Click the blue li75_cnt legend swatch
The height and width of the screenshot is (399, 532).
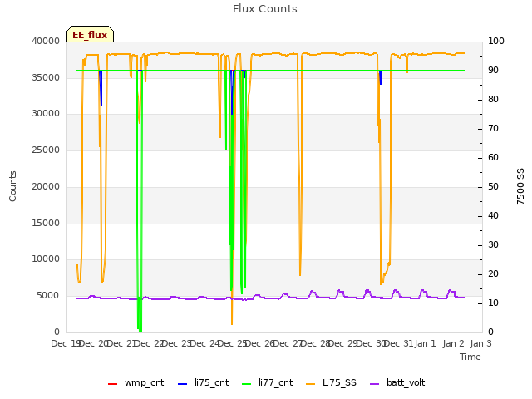(183, 384)
